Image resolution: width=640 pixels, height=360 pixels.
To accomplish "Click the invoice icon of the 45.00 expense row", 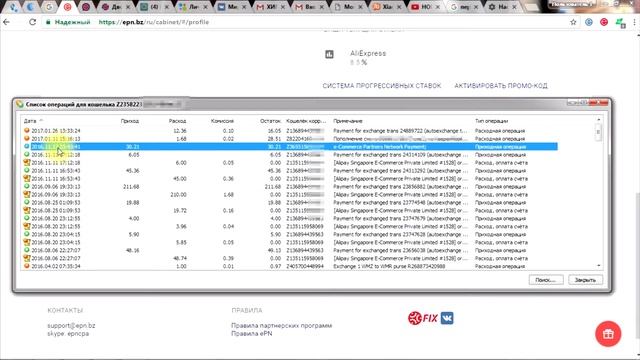I will click(x=27, y=178).
